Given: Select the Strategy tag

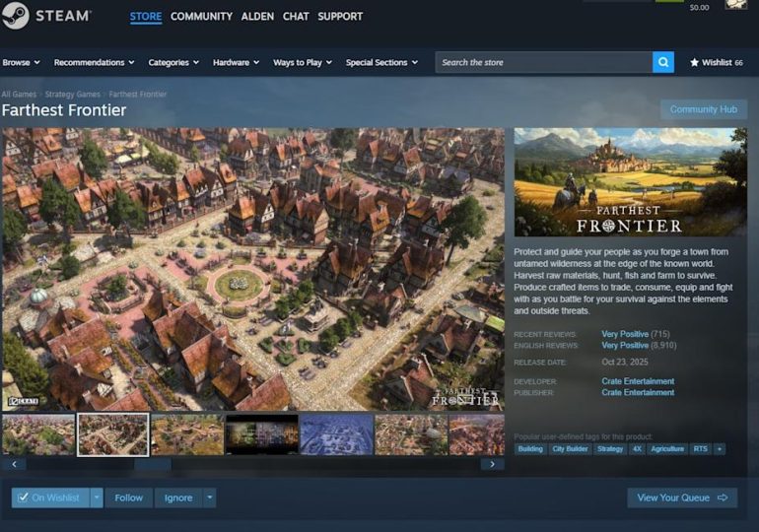Looking at the screenshot, I should click(x=610, y=449).
